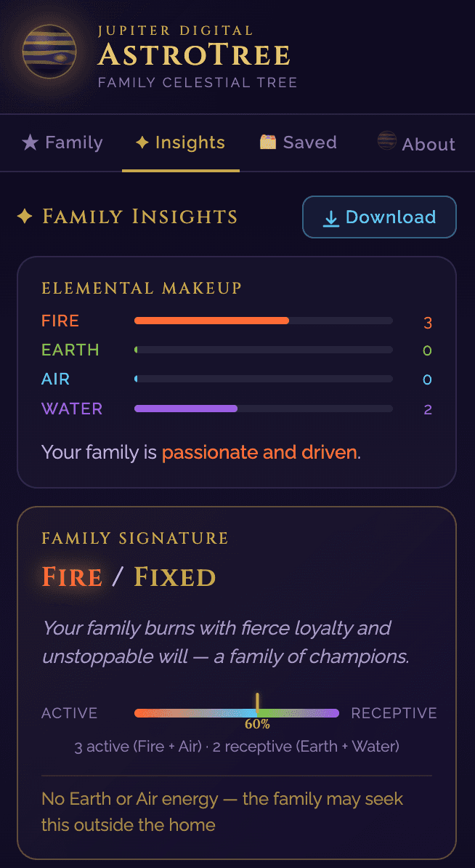
Task: Click the Fire element progress bar
Action: click(263, 321)
